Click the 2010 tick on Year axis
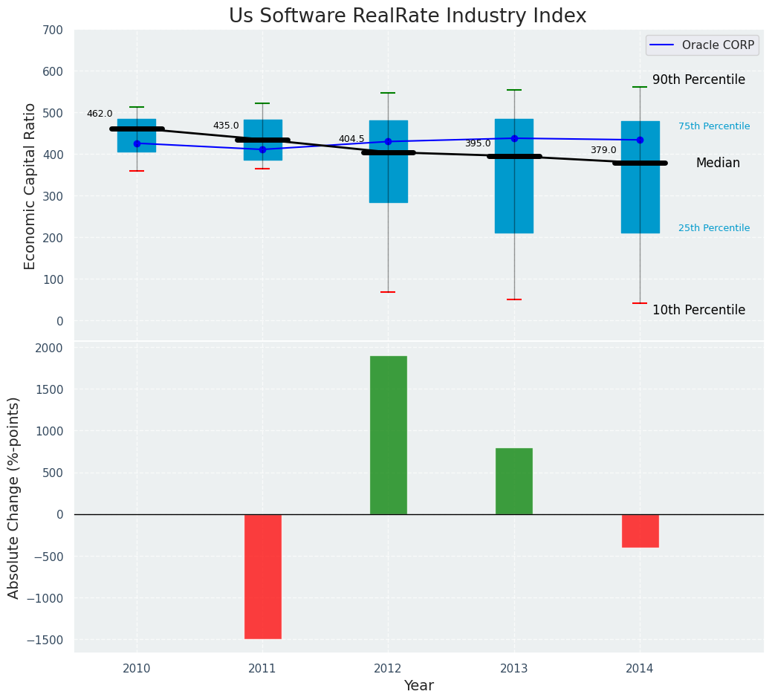This screenshot has height=700, width=772. pyautogui.click(x=137, y=669)
